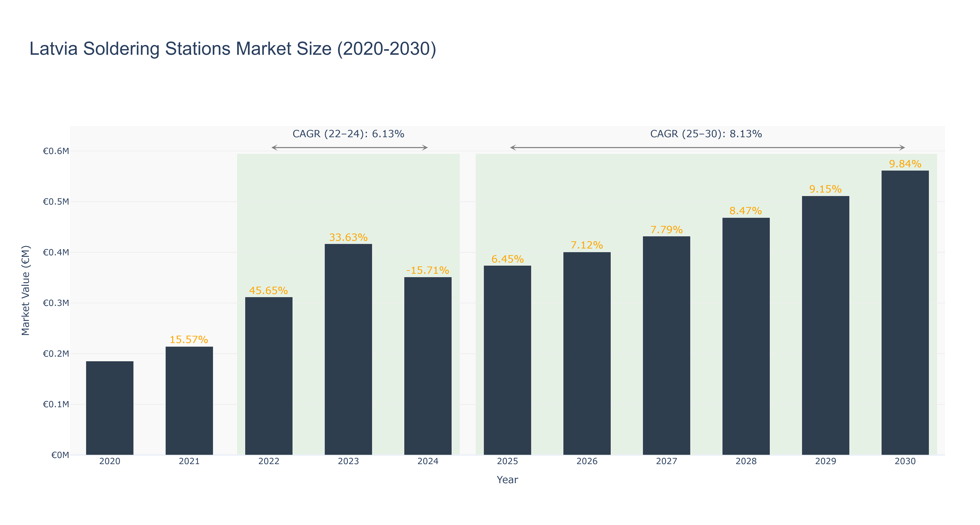Image resolution: width=980 pixels, height=525 pixels.
Task: Select the 2026 bar
Action: (587, 353)
